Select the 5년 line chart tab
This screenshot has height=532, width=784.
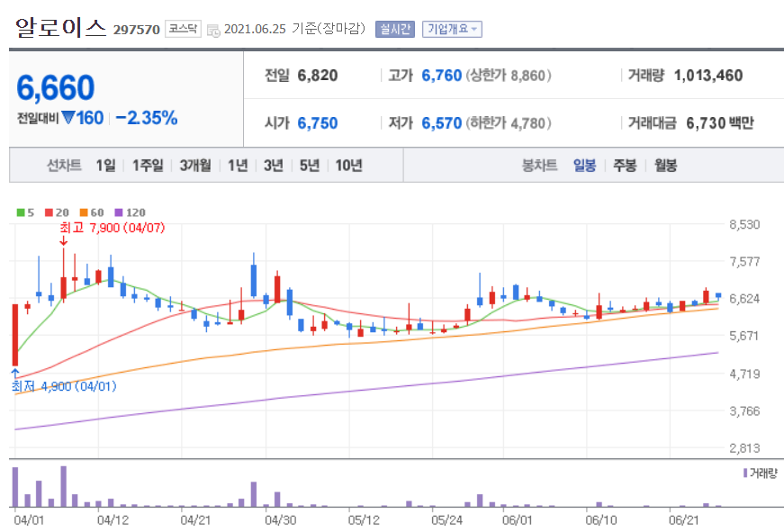(x=310, y=165)
